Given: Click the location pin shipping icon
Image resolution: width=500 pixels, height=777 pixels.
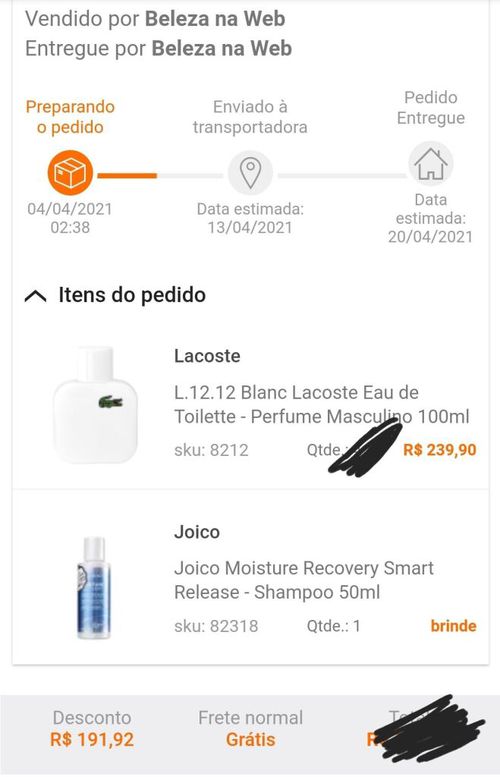Looking at the screenshot, I should (x=250, y=173).
